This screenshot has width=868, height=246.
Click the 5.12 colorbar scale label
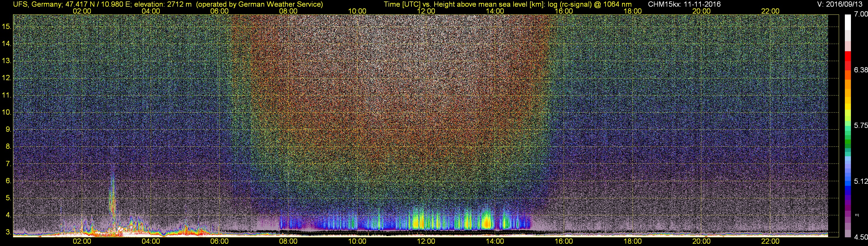pos(860,181)
